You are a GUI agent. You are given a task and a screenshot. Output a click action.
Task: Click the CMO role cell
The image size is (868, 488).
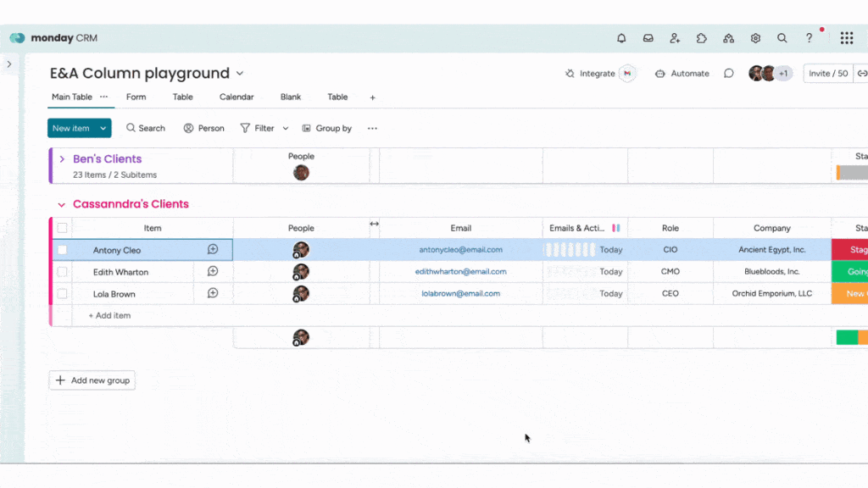[x=670, y=272]
